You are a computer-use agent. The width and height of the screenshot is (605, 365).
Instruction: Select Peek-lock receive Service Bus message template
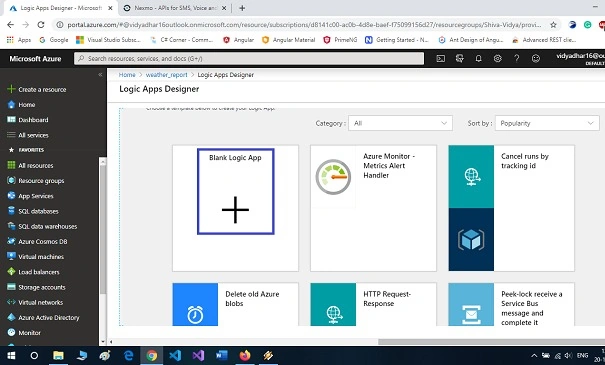(x=511, y=304)
